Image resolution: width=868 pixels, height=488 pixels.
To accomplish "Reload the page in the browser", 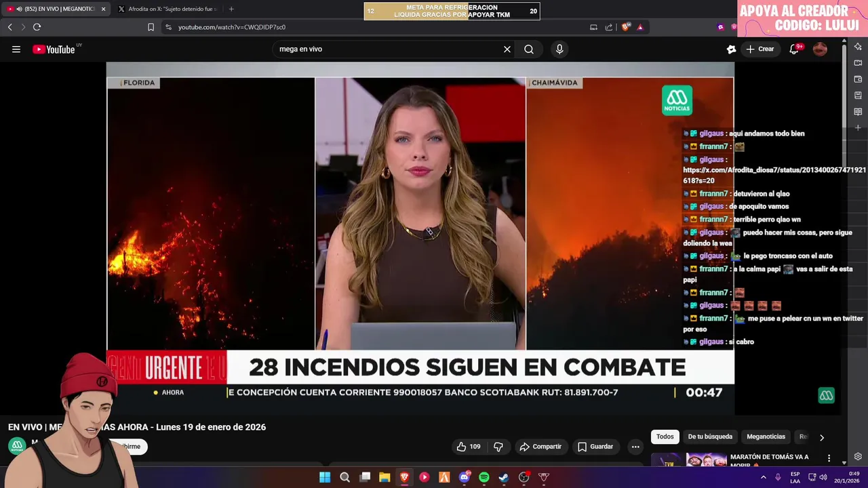I will click(37, 27).
